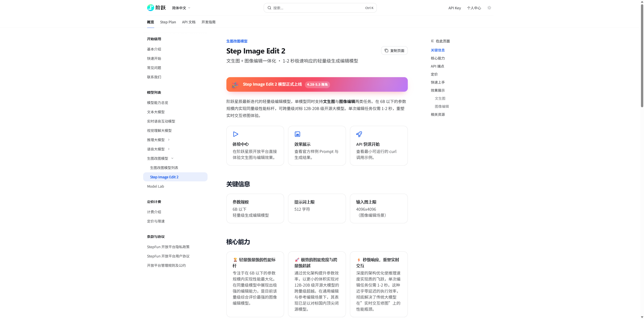Jump to 核心能力 in page outline
Viewport: 644px width, 319px height.
click(x=437, y=58)
